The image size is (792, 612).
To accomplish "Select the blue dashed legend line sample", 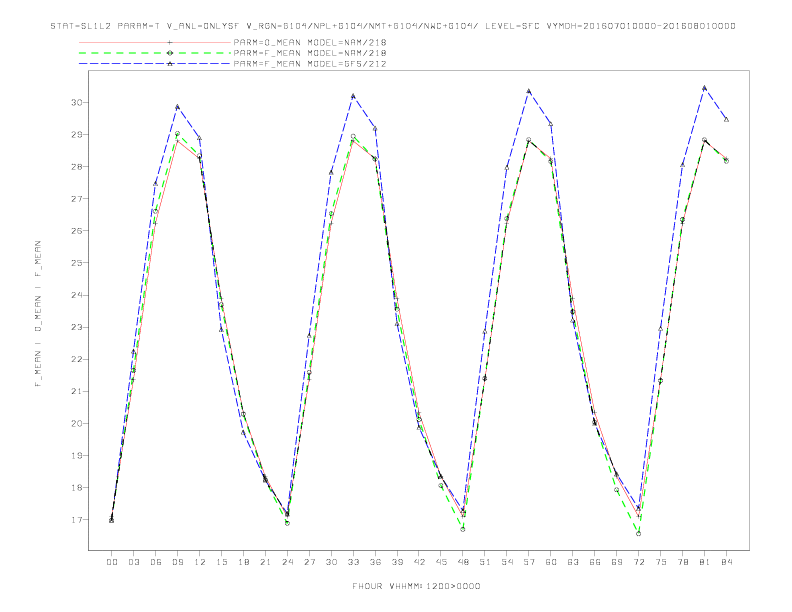I will click(x=155, y=64).
